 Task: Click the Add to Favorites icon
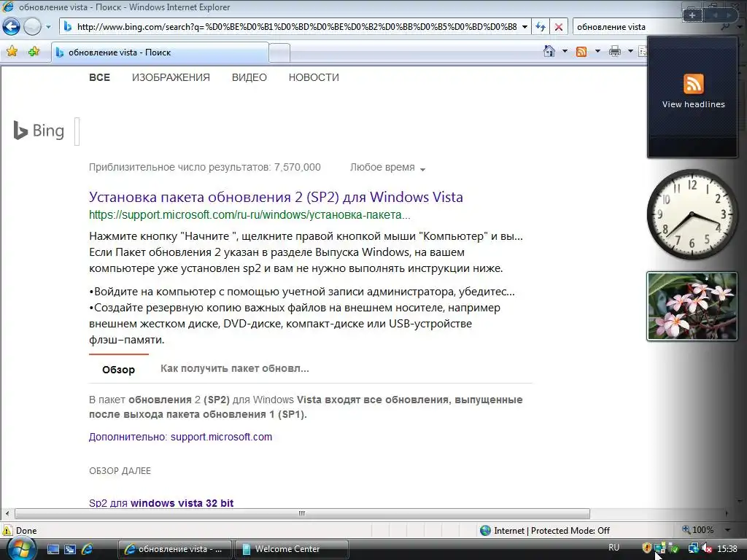(34, 52)
